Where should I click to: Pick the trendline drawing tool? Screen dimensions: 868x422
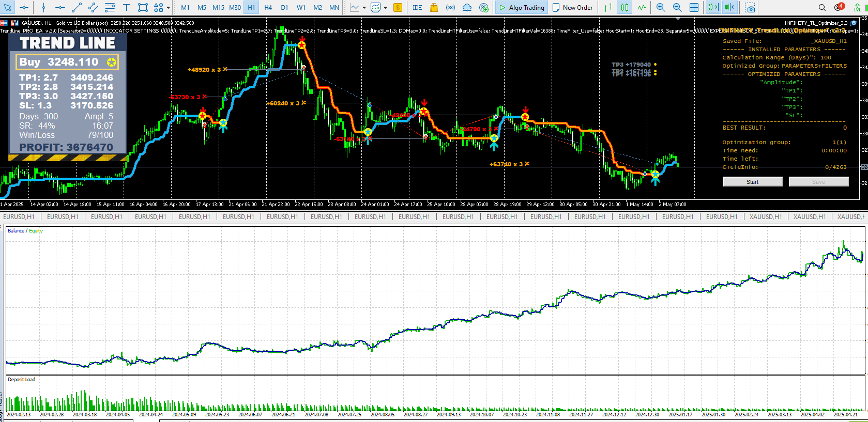pyautogui.click(x=77, y=7)
